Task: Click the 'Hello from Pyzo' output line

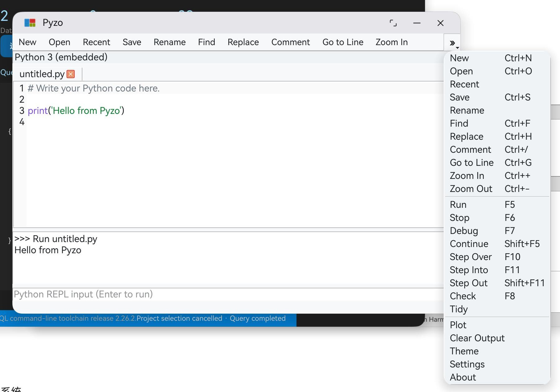Action: tap(48, 250)
